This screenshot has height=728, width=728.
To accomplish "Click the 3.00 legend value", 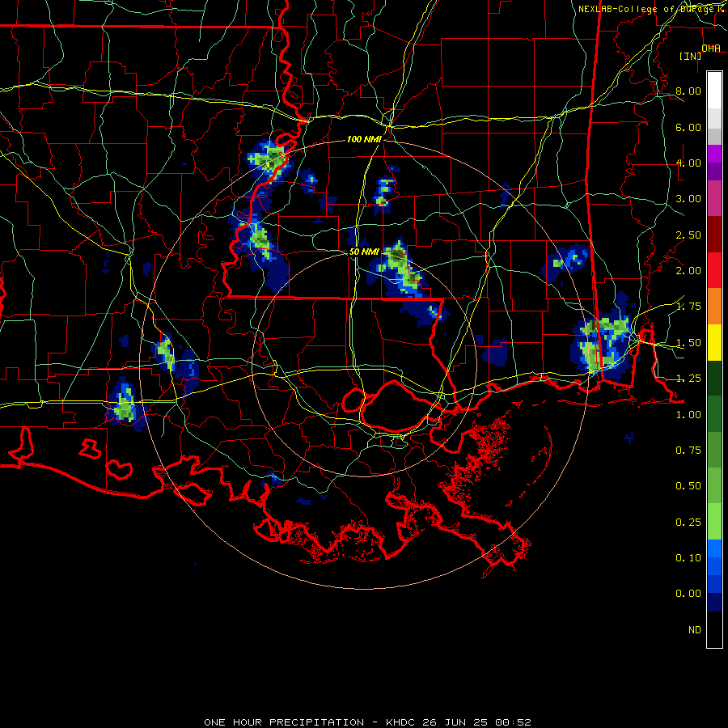I will [x=688, y=199].
